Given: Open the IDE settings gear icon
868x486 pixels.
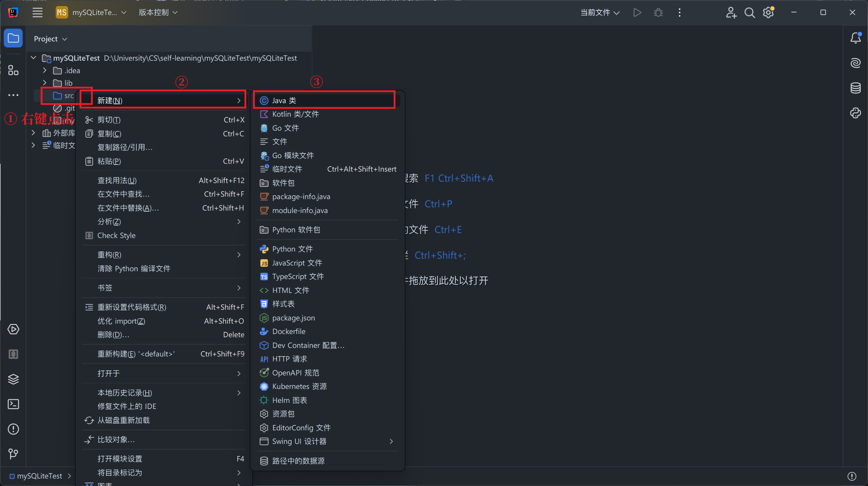Looking at the screenshot, I should click(768, 12).
